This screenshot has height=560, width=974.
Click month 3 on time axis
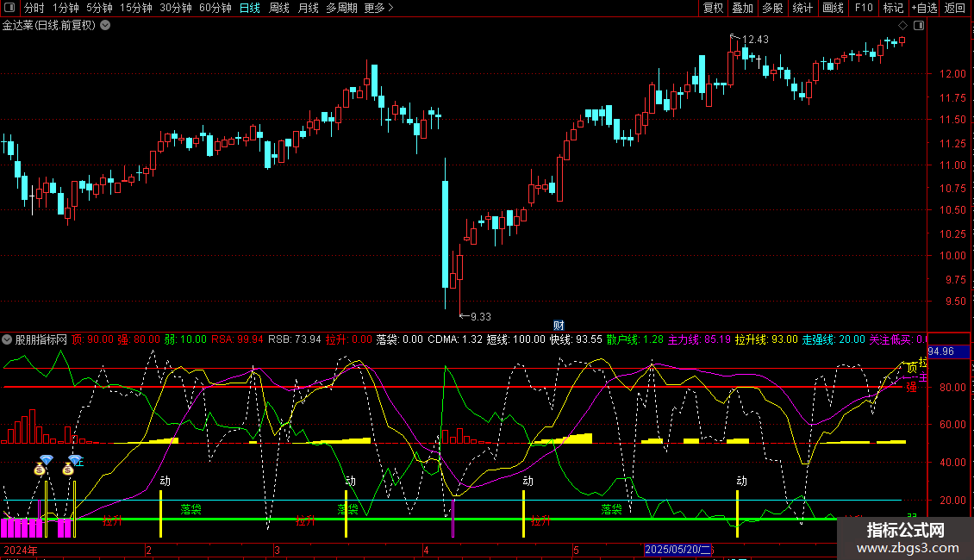click(277, 550)
